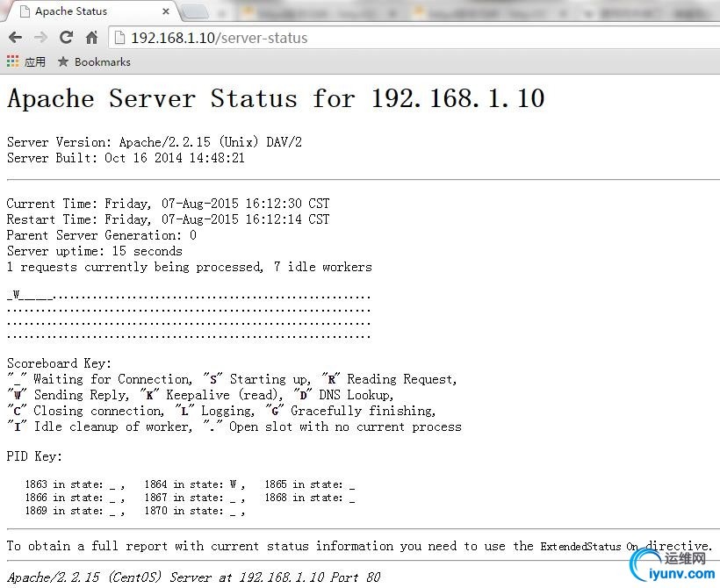Click the Keepalive (read) key entry
Screen dimensions: 720x588
click(x=212, y=395)
